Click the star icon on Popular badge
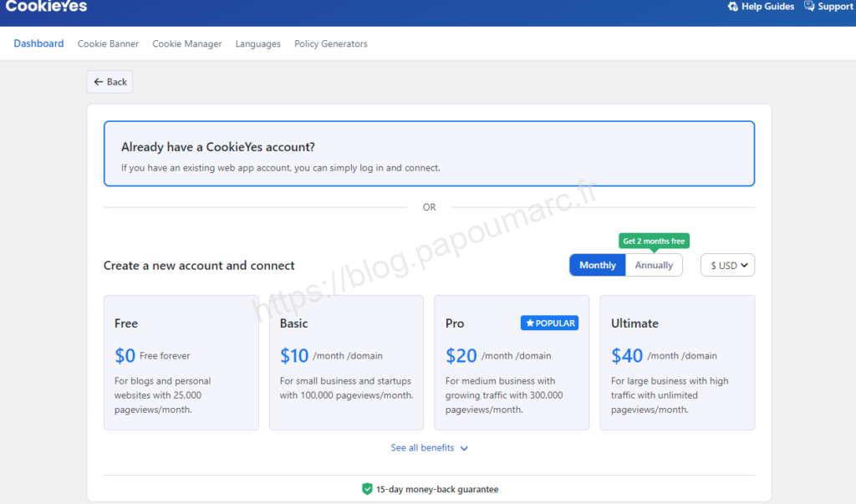The height and width of the screenshot is (504, 856). (530, 323)
